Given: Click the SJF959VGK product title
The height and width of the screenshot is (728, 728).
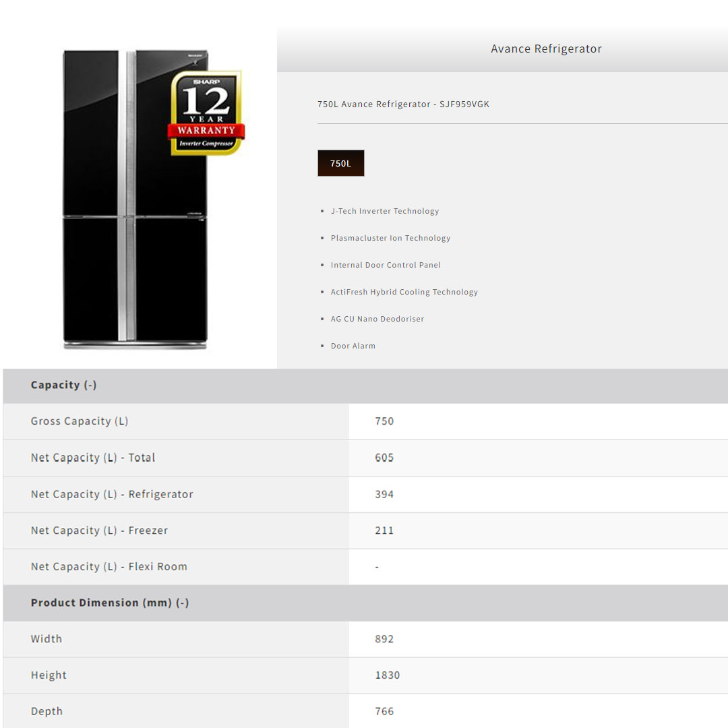Looking at the screenshot, I should tap(403, 104).
